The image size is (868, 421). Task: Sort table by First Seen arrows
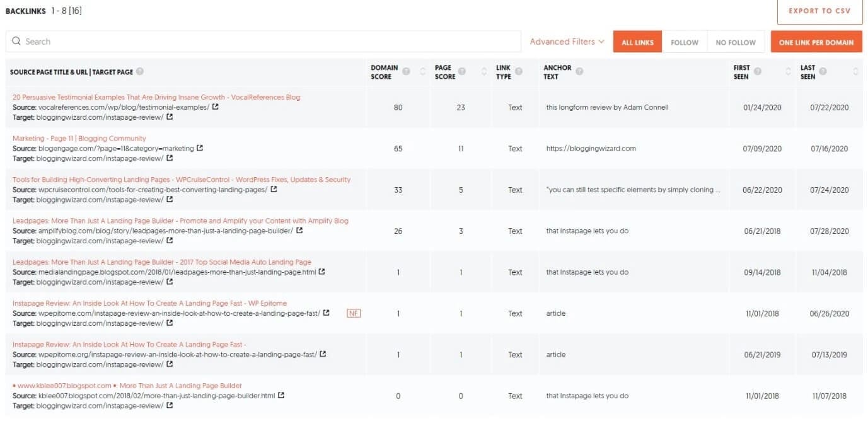click(x=788, y=72)
